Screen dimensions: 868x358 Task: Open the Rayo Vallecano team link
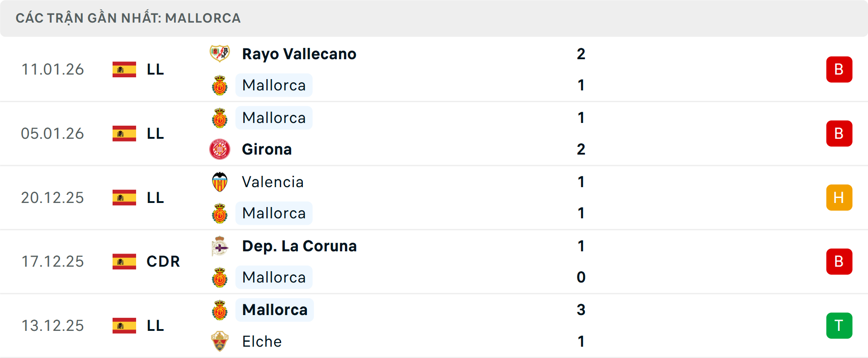(x=299, y=54)
